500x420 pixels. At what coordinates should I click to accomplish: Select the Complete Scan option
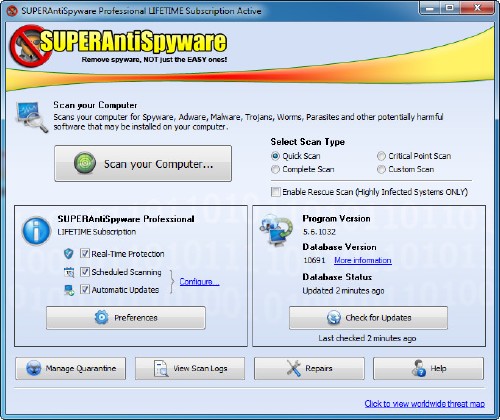click(275, 169)
